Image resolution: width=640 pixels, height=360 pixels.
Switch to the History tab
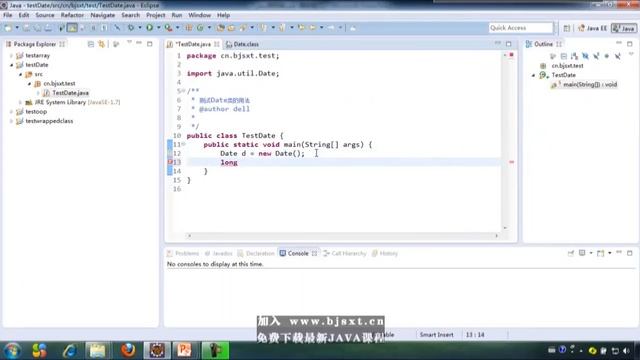[x=384, y=253]
